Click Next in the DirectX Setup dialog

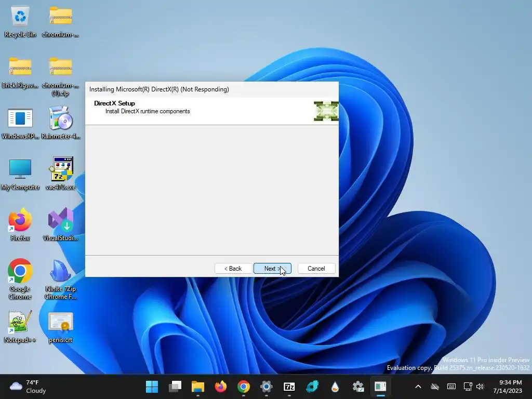coord(272,269)
